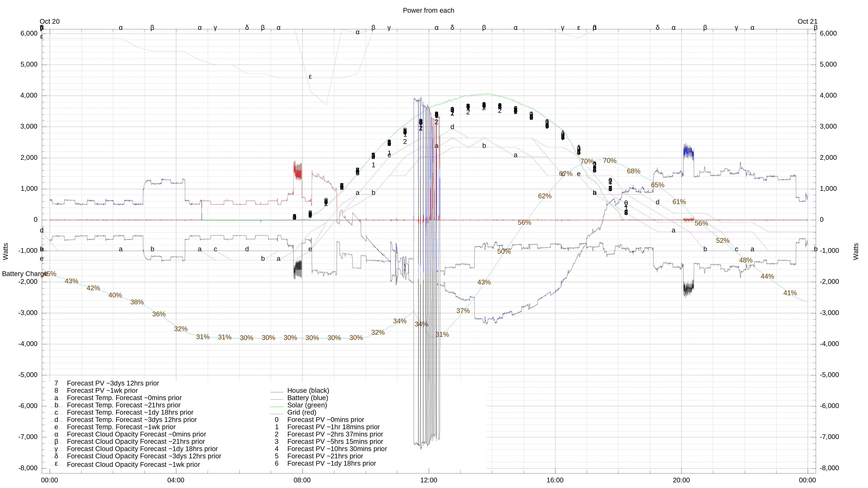Click legend entry 'Forecast PV ~2hrs 37mins prior'
The width and height of the screenshot is (868, 488).
[335, 434]
